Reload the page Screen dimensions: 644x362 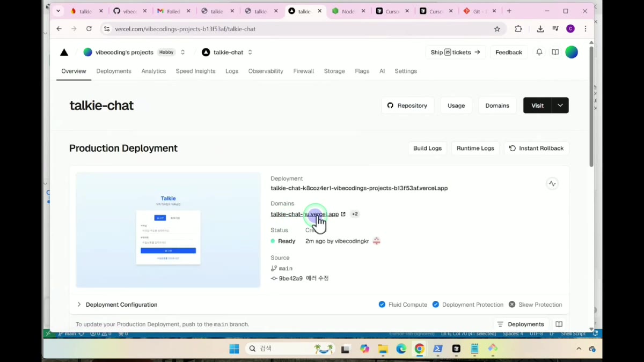[x=89, y=29]
